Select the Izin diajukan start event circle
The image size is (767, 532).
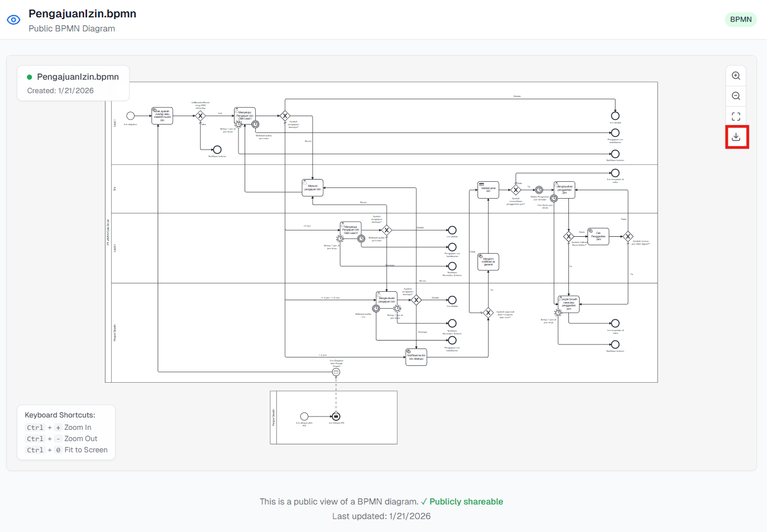tap(131, 116)
